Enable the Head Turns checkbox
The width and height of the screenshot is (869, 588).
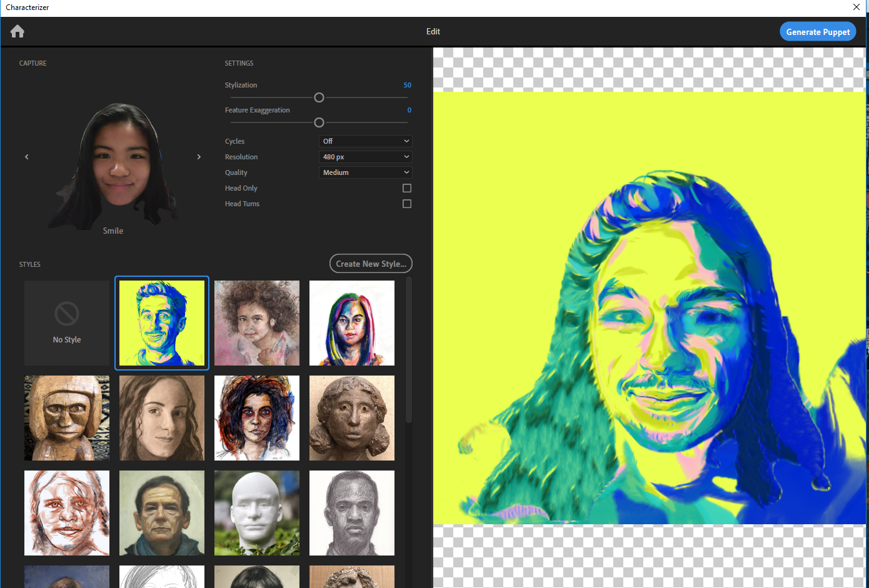pos(407,204)
